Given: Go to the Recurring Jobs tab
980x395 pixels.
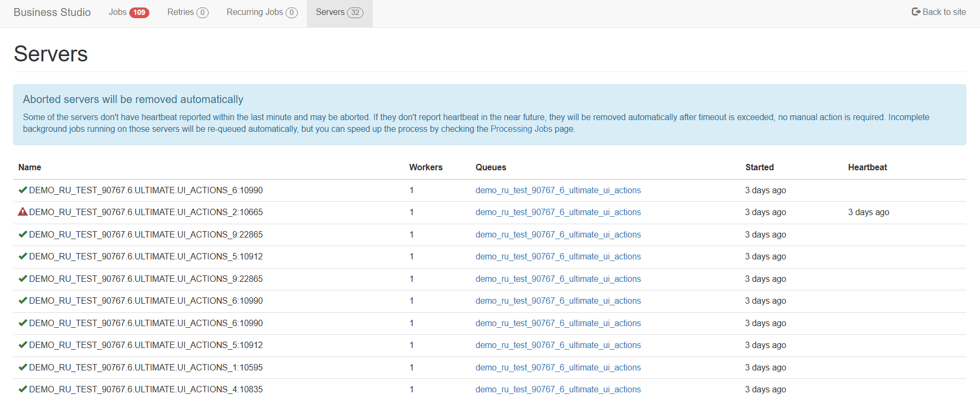Looking at the screenshot, I should coord(255,12).
